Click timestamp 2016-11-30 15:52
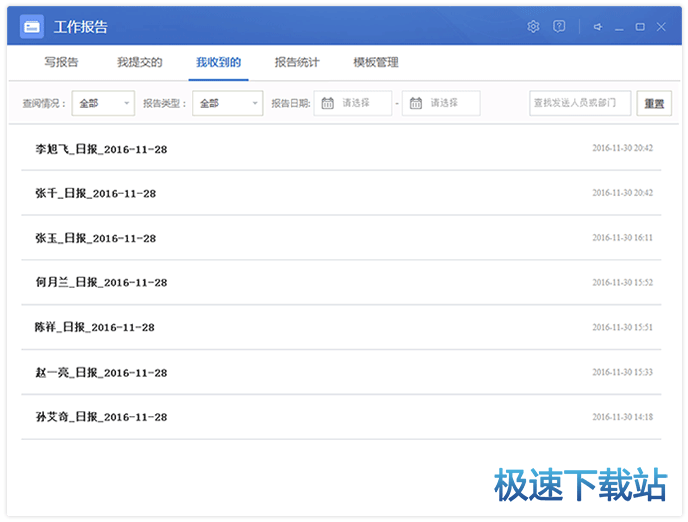Screen dimensions: 688x522 click(x=622, y=282)
